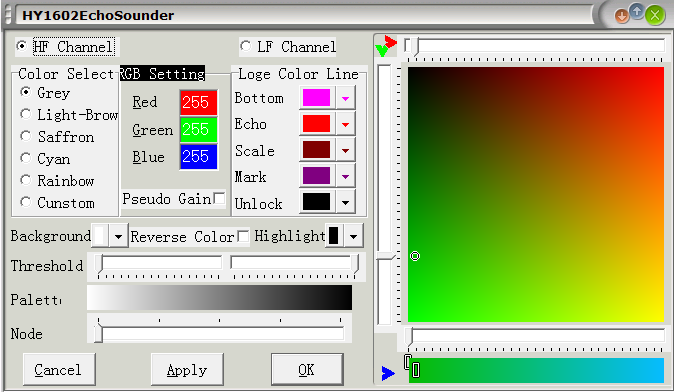Click the orange down-arrow title bar icon

click(x=621, y=16)
